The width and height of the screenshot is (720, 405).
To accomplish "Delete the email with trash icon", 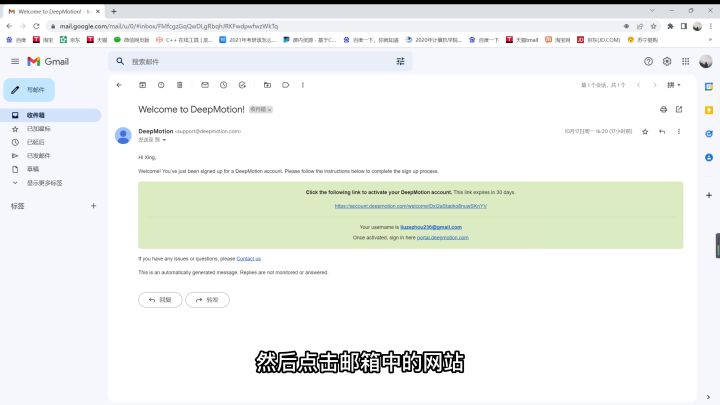I will coord(180,85).
